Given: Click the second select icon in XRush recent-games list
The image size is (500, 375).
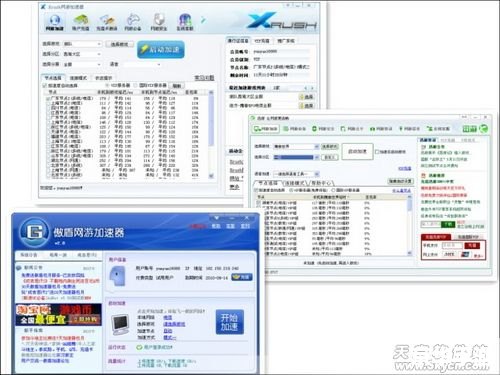Looking at the screenshot, I should [306, 106].
